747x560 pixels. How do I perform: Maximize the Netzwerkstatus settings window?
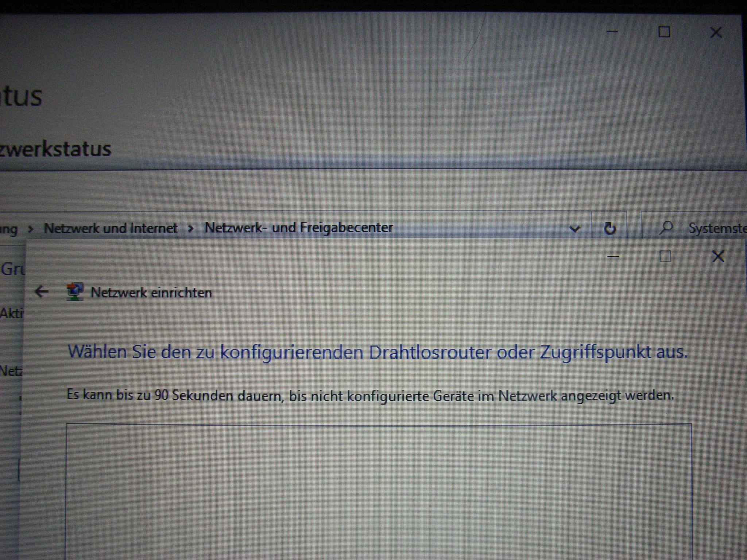click(664, 32)
